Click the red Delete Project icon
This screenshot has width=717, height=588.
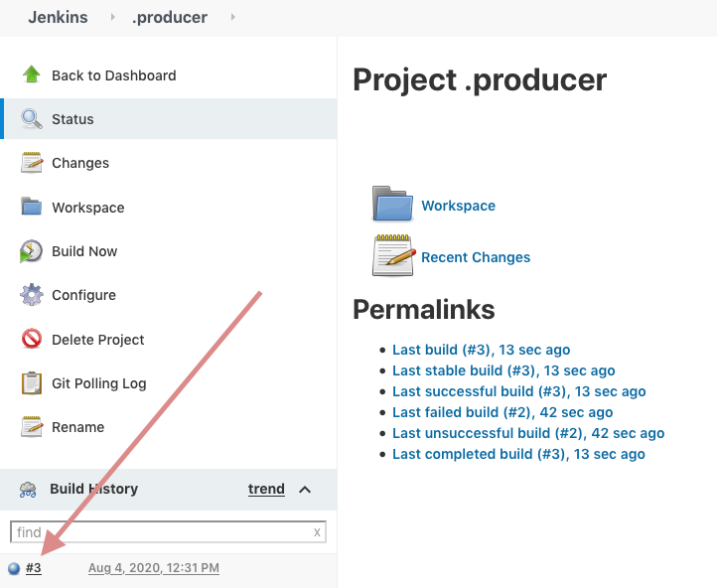(32, 339)
